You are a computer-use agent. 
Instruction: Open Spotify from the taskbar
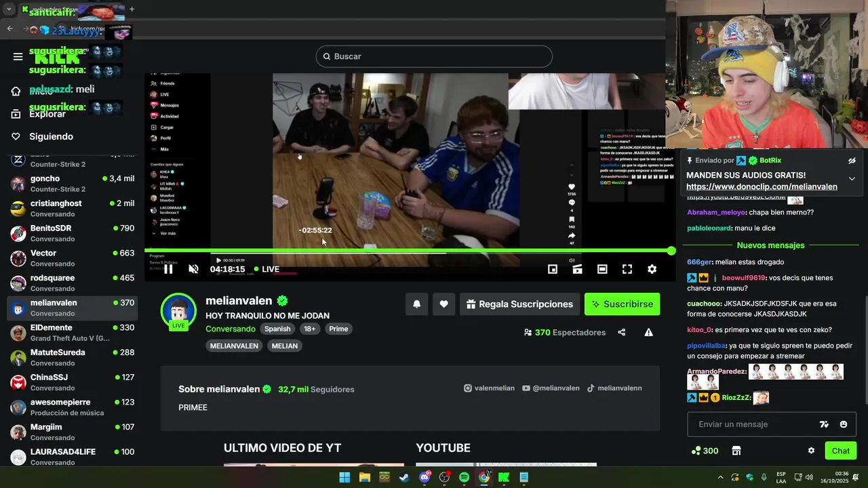click(464, 477)
